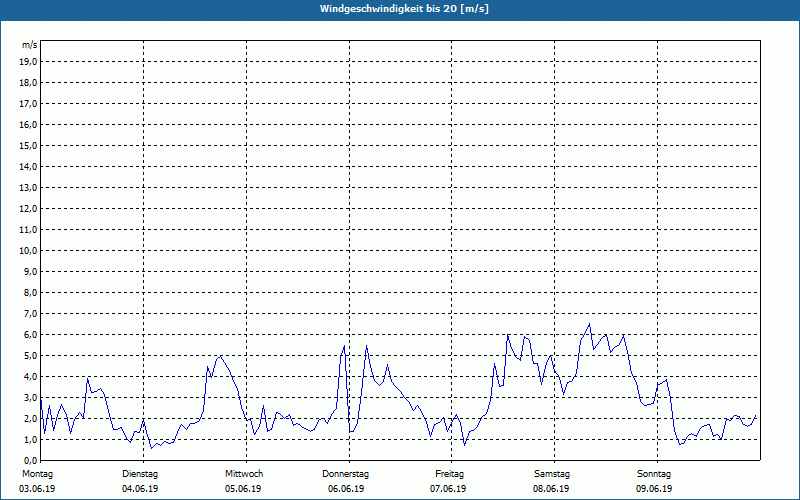This screenshot has height=500, width=800.
Task: Click the 8,0 y-axis label
Action: coord(30,292)
